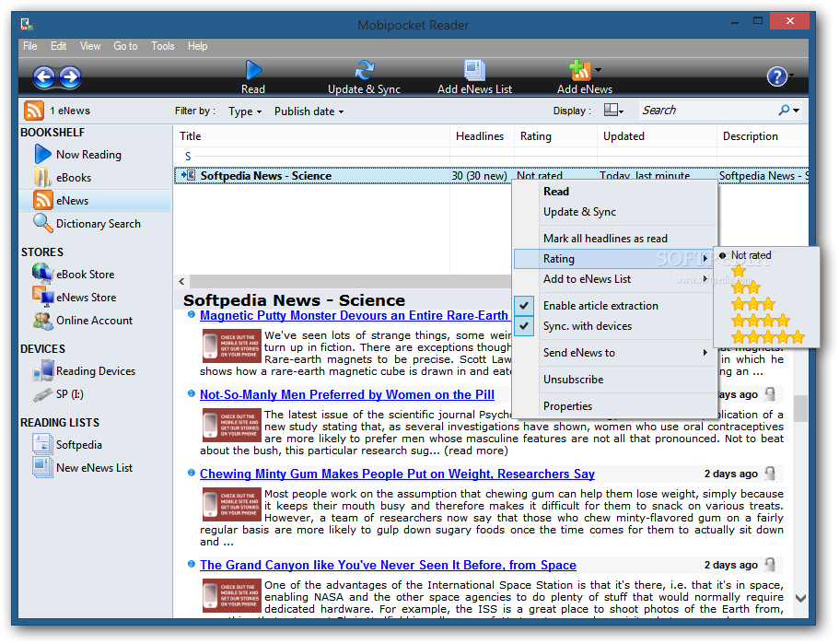Viewport: 839px width, 644px height.
Task: Choose the one-star rating
Action: coord(739,271)
